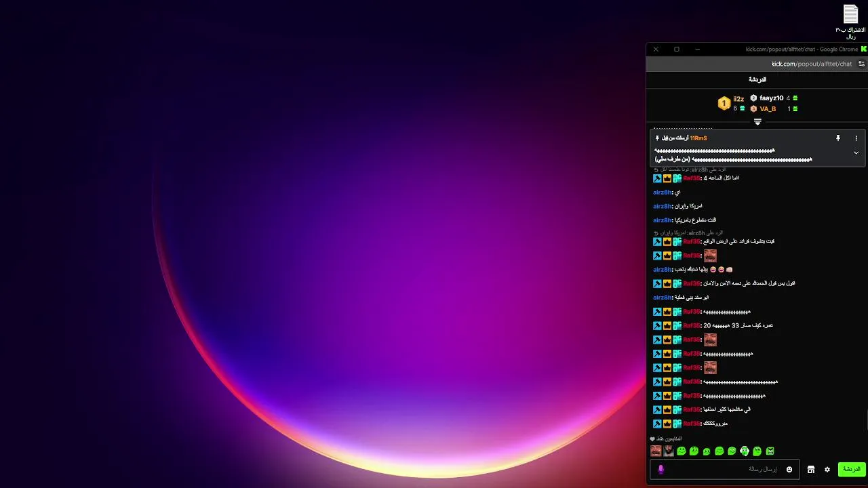Screen dimensions: 868x488
Task: Open the emoji picker smiley icon
Action: tap(789, 469)
